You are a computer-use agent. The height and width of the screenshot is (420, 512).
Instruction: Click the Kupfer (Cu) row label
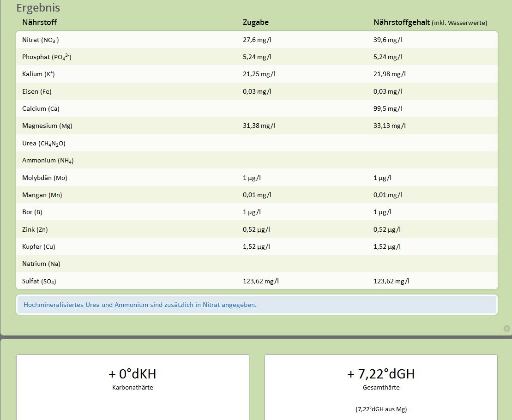pos(38,246)
